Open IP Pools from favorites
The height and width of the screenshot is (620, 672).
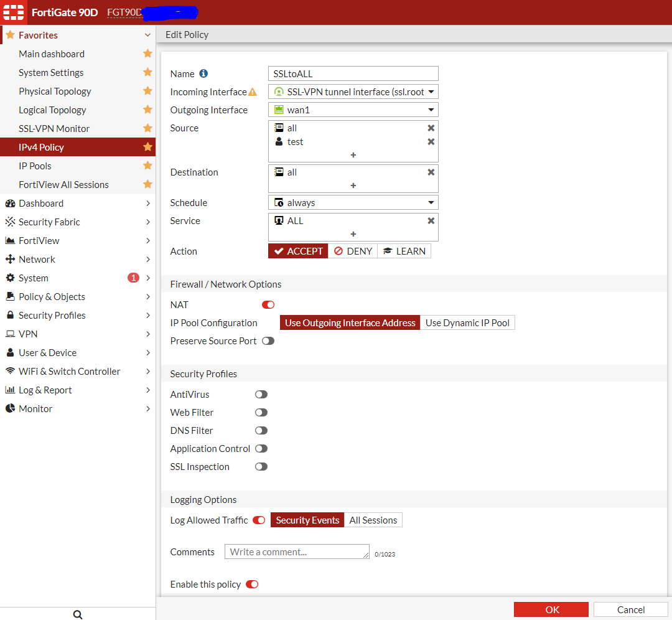[x=78, y=166]
